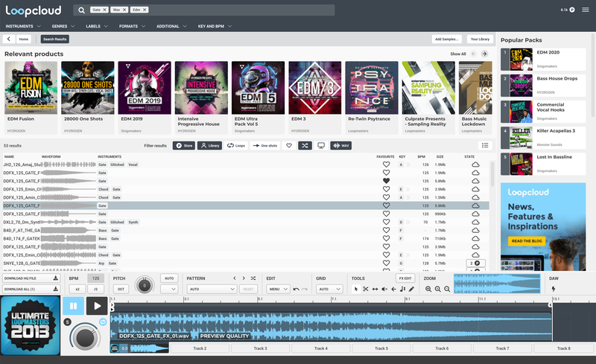Click the sync tempo circular arrows icon
The image size is (596, 364).
103,322
